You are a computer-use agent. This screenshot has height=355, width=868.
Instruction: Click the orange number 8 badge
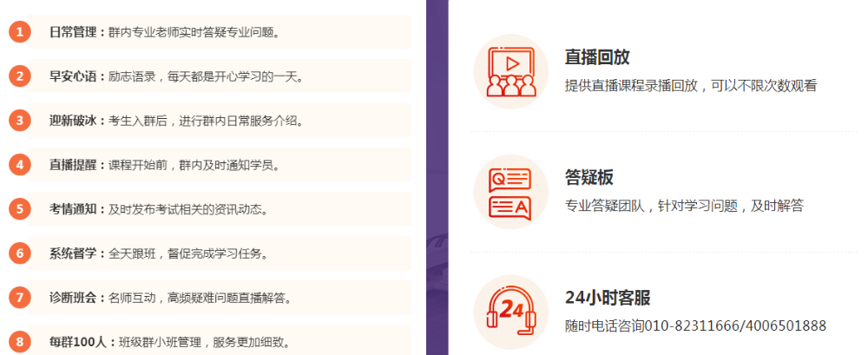pos(19,342)
